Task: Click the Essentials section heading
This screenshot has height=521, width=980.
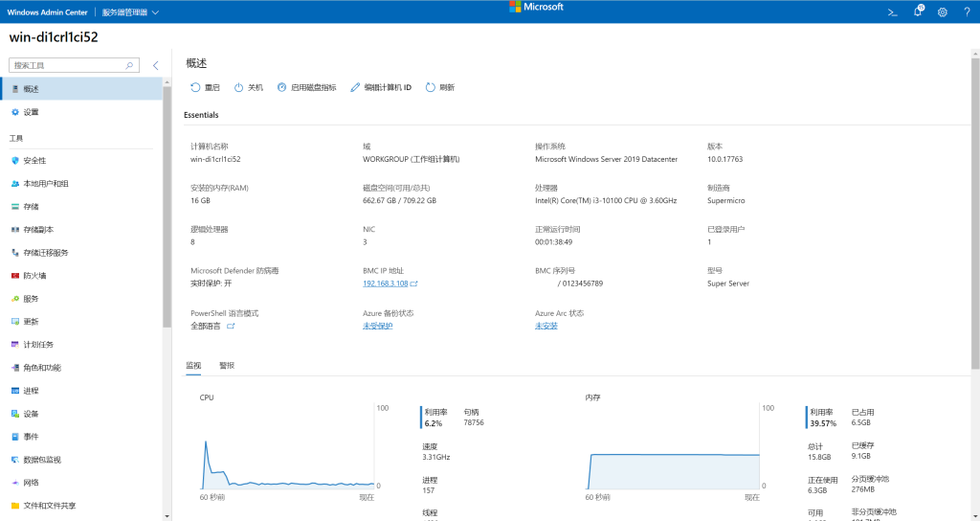Action: coord(201,115)
